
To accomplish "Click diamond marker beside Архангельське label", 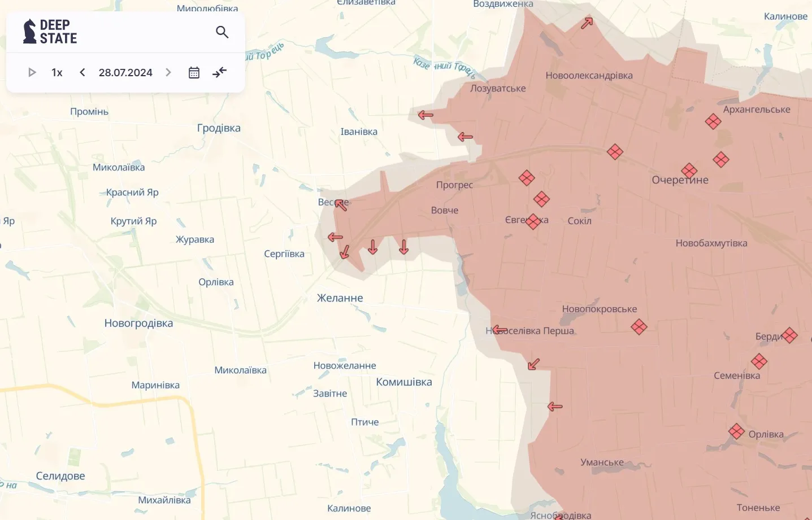I will pos(713,121).
